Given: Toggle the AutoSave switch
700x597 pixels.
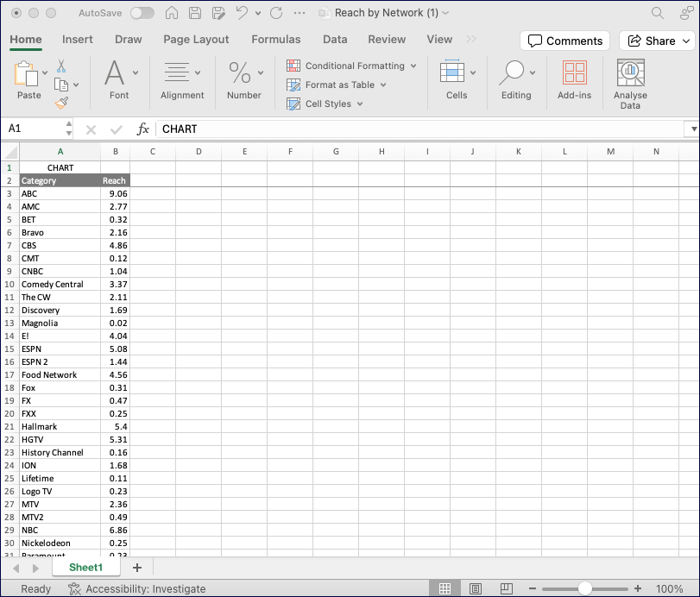Looking at the screenshot, I should (142, 13).
